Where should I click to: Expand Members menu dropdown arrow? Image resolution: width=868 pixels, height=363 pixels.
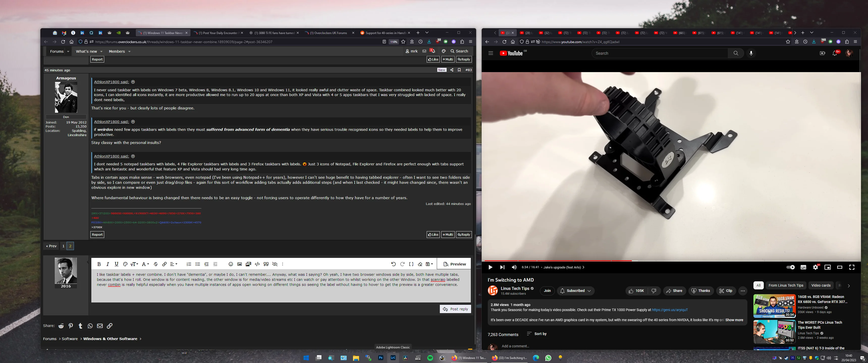coord(129,51)
